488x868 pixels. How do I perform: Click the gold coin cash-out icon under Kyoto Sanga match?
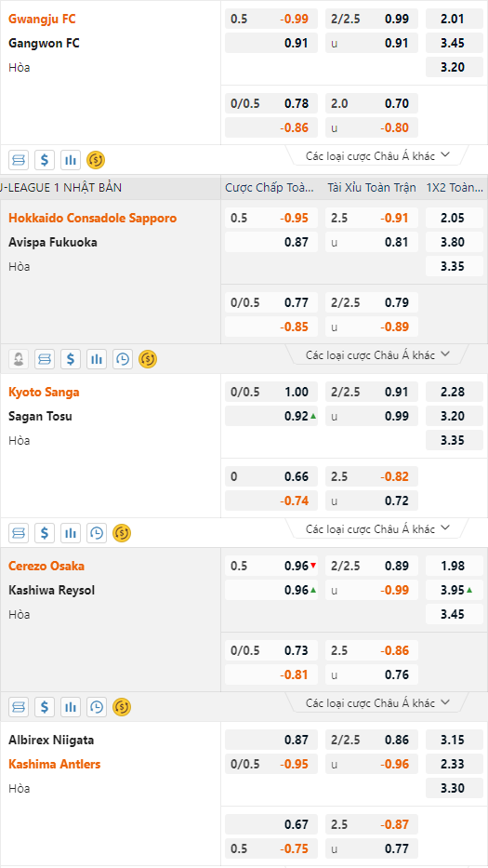tap(122, 533)
